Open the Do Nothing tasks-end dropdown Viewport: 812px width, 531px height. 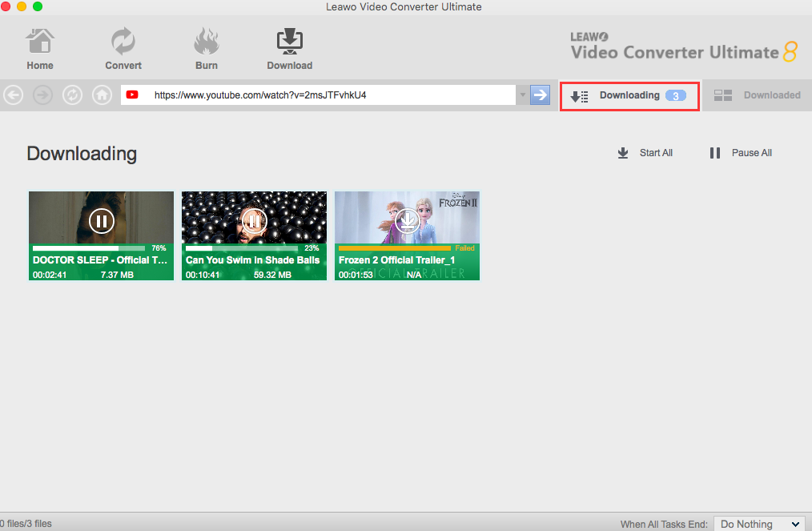click(x=759, y=525)
